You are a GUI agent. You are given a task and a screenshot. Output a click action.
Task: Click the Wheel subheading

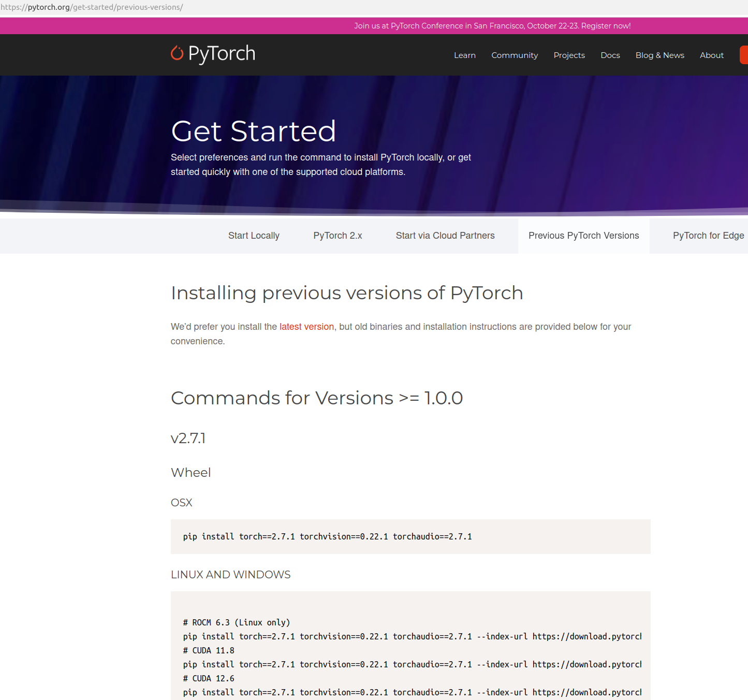(x=191, y=472)
